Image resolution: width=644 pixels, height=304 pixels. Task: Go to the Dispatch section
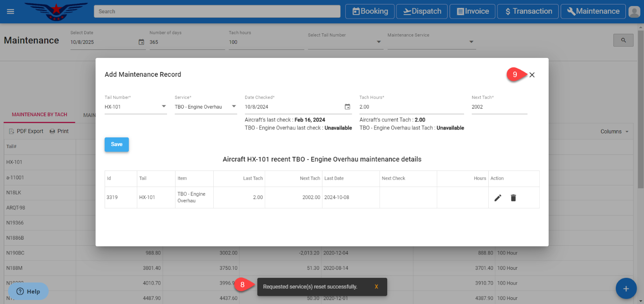tap(422, 11)
